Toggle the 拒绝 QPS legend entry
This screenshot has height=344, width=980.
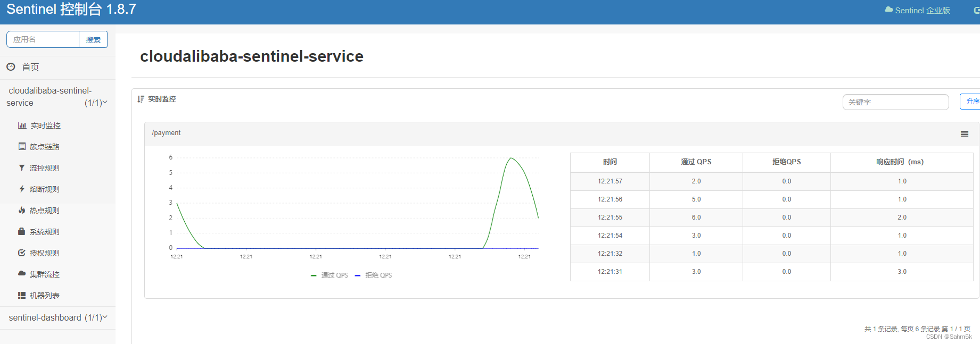coord(373,275)
